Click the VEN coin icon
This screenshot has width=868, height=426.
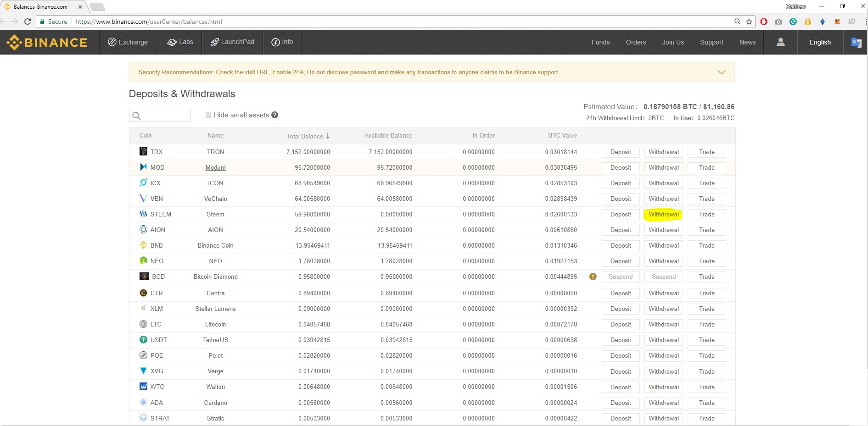143,198
